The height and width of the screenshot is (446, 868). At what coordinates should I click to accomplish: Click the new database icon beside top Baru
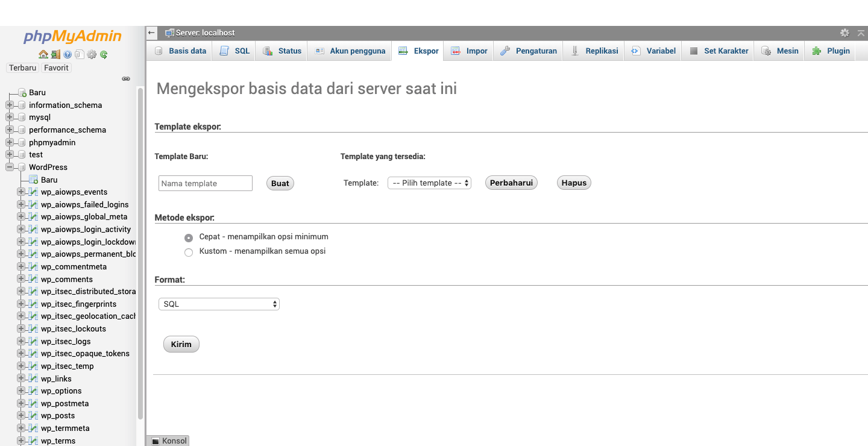pyautogui.click(x=22, y=93)
